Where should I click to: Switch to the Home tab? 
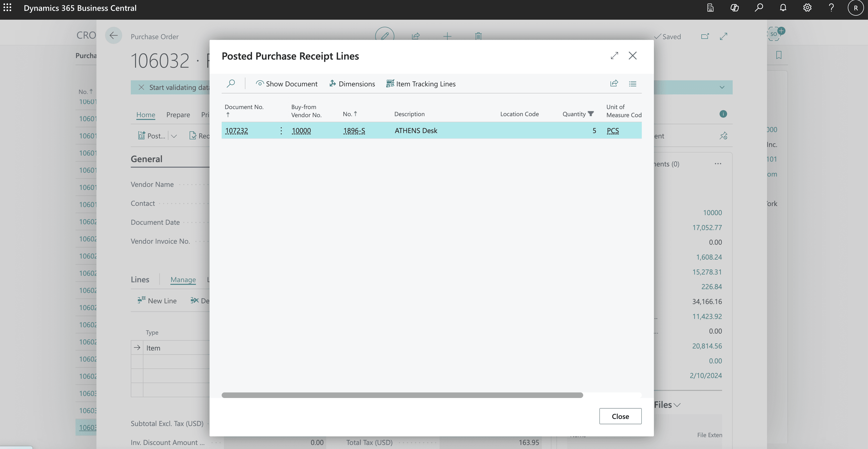pyautogui.click(x=146, y=115)
